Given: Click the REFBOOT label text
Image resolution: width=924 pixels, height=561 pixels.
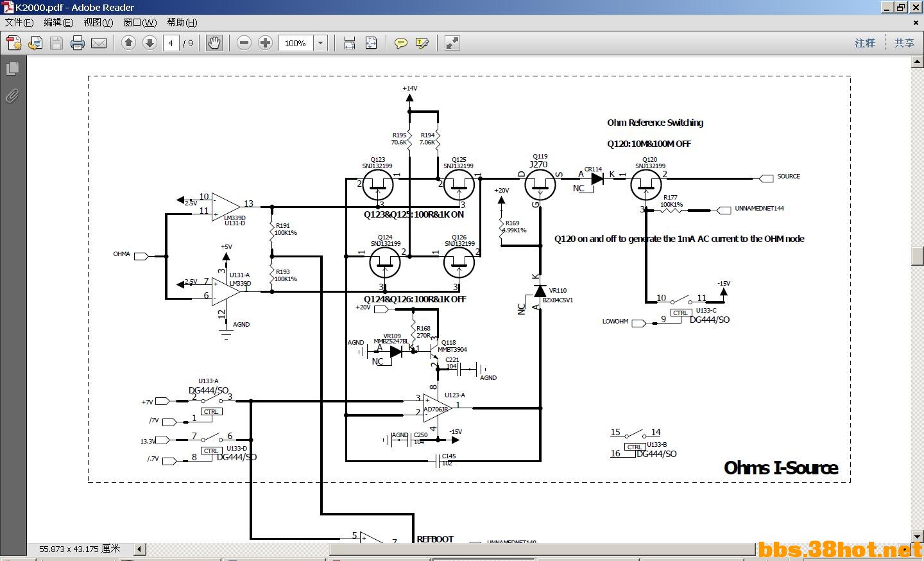Looking at the screenshot, I should click(435, 539).
